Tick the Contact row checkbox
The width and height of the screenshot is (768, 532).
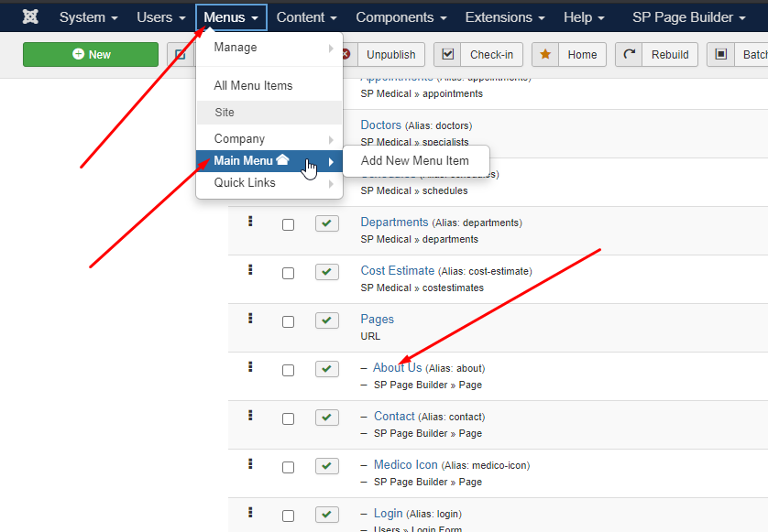pyautogui.click(x=288, y=419)
